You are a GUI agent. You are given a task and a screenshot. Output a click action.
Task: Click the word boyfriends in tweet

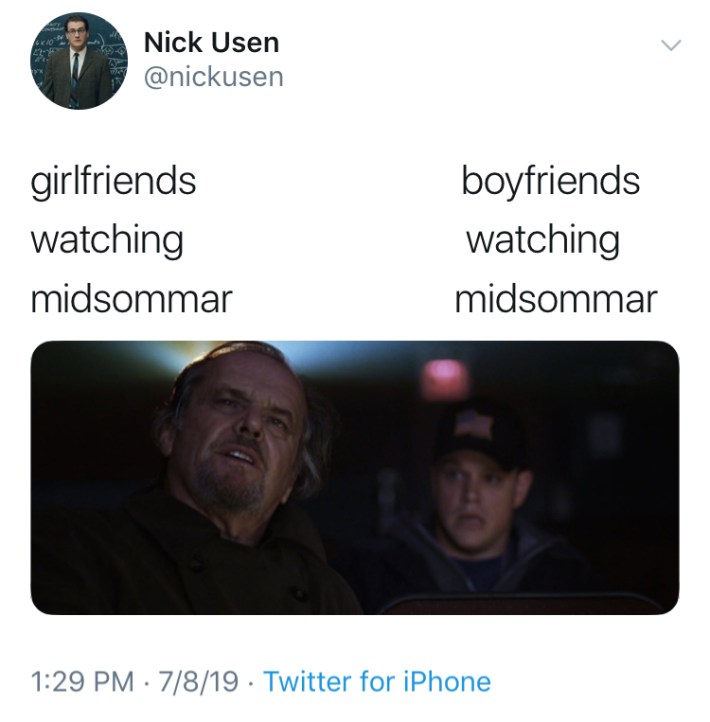coord(551,181)
